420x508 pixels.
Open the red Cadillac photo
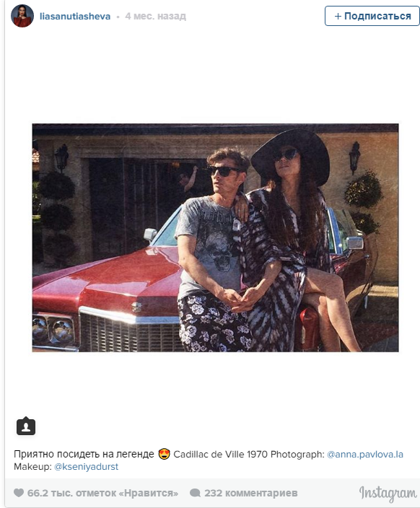click(x=215, y=237)
